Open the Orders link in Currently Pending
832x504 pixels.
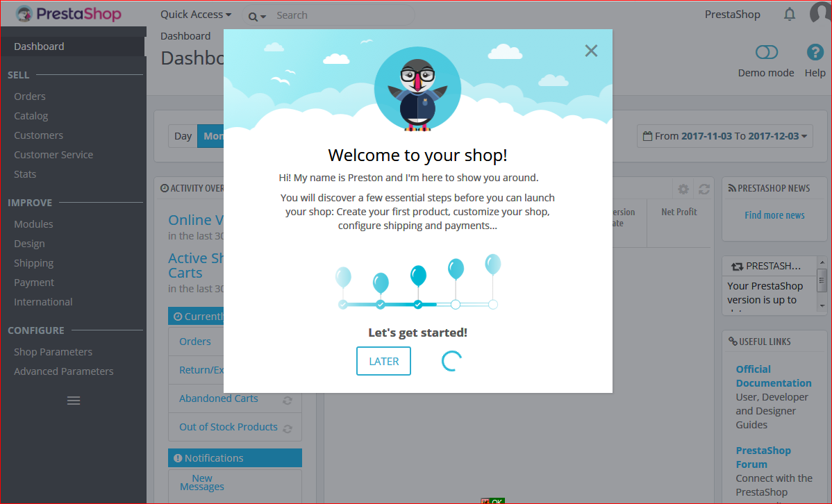(x=194, y=342)
